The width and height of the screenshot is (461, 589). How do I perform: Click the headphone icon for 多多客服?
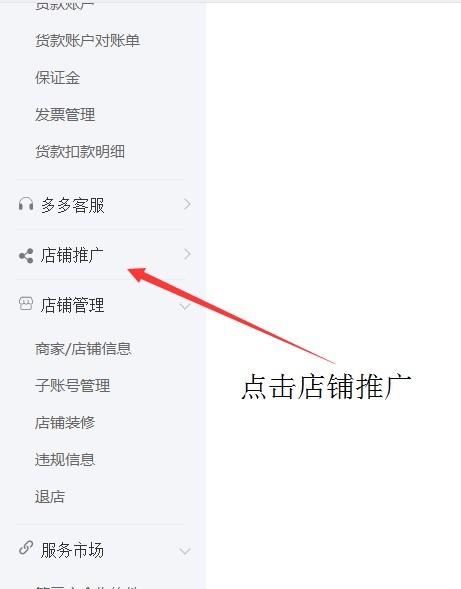coord(26,204)
